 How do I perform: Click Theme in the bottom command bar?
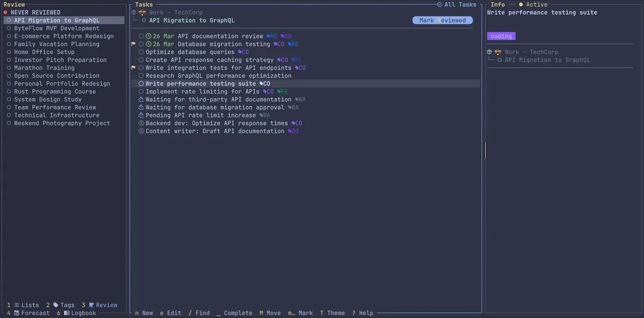332,313
